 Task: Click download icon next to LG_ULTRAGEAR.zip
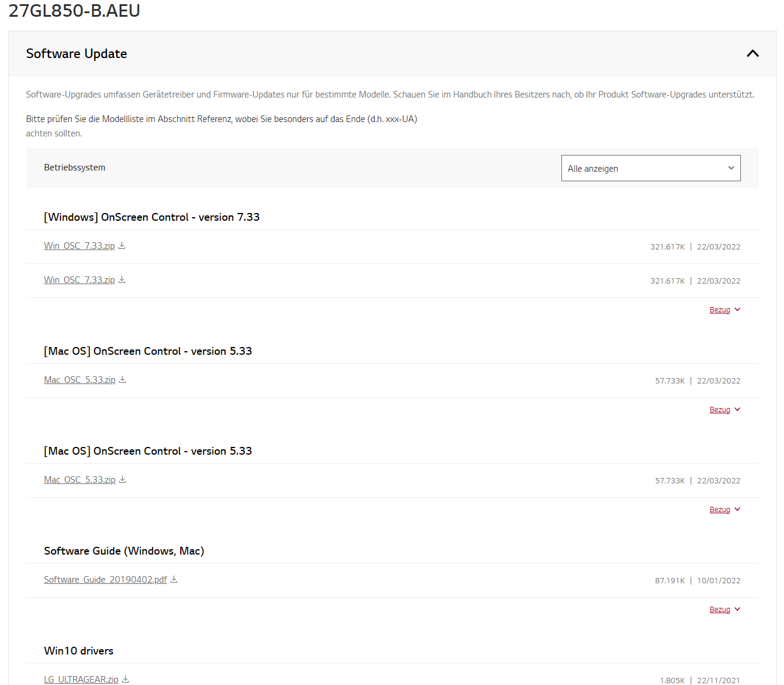click(126, 679)
